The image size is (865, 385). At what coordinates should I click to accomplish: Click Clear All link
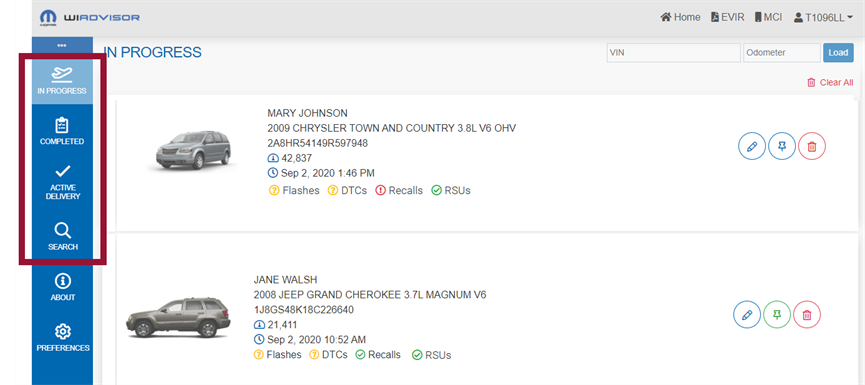point(830,82)
